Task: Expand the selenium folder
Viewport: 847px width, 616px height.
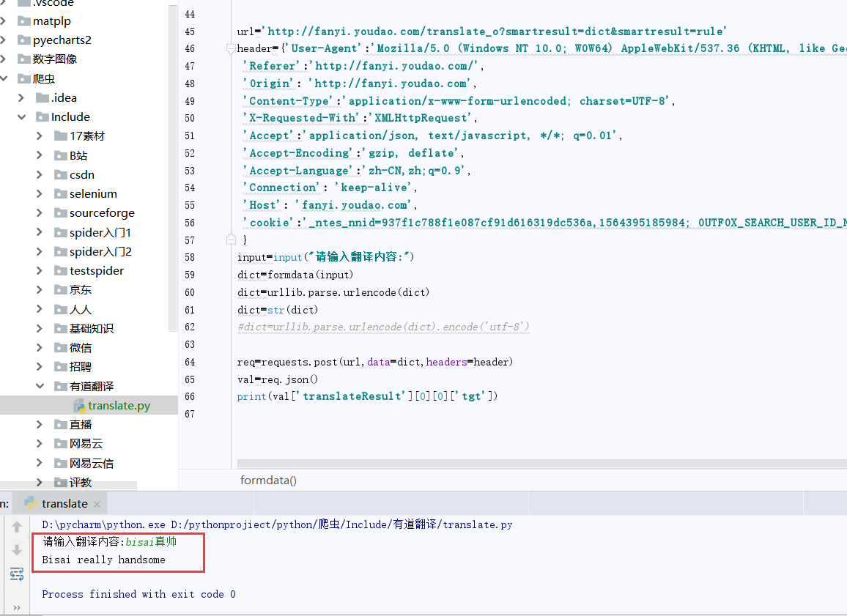Action: point(40,194)
